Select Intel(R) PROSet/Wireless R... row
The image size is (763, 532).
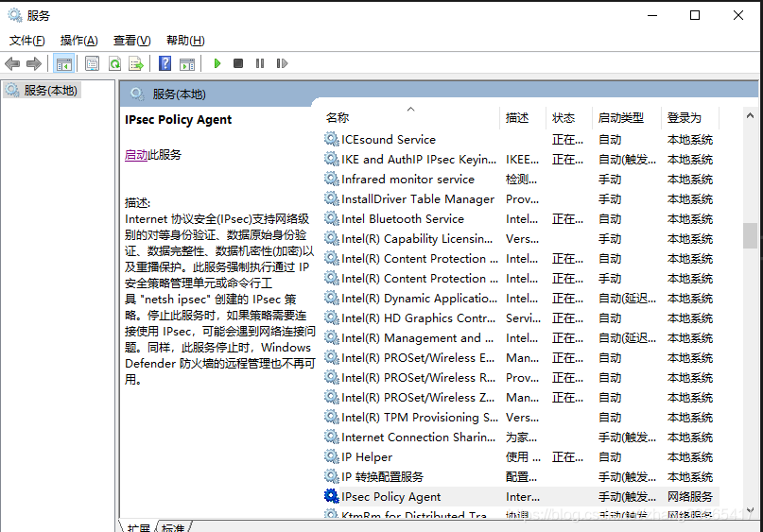[521, 377]
